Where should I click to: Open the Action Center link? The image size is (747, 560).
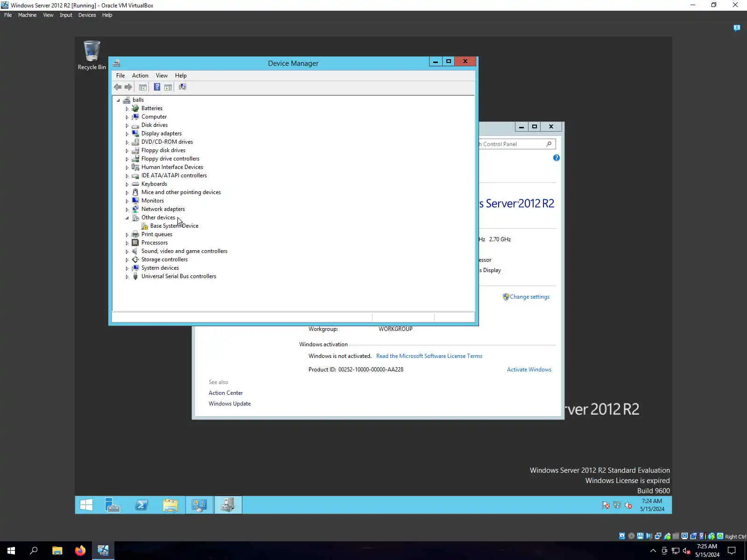tap(226, 393)
